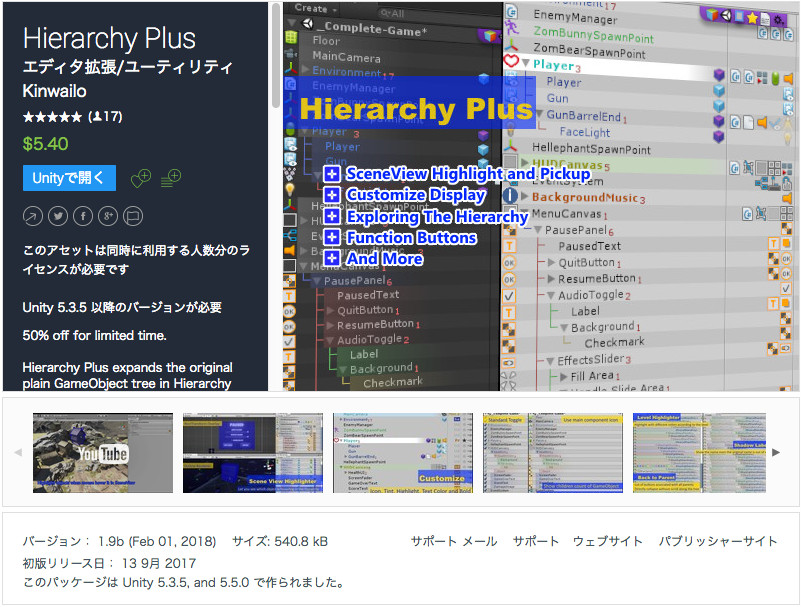Click the '初版リリース日: 13 9月 2017' text

109,563
